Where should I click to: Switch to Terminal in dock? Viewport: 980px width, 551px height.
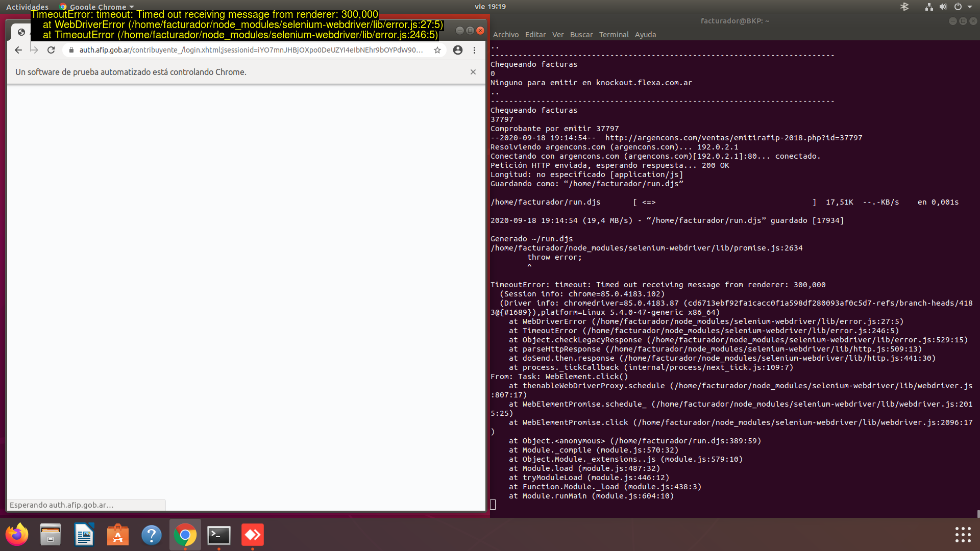click(219, 535)
